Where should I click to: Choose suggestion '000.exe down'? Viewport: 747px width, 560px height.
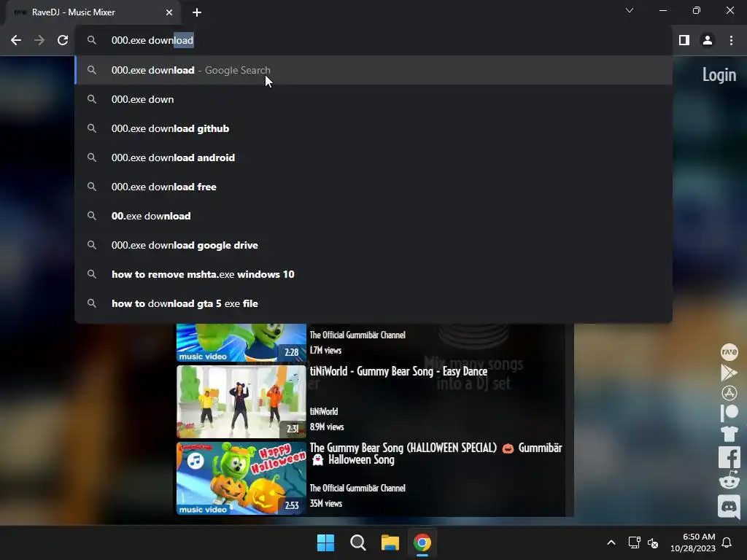(374, 99)
